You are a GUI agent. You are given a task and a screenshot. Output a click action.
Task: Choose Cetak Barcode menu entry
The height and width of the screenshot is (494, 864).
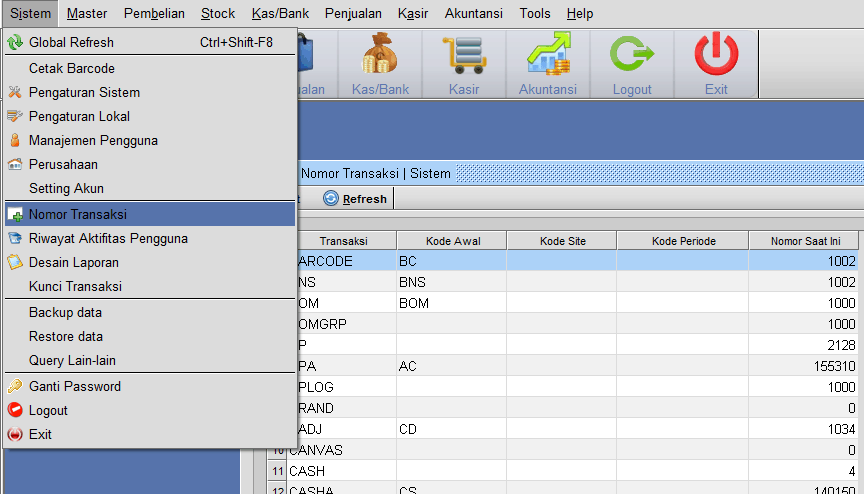[x=150, y=68]
